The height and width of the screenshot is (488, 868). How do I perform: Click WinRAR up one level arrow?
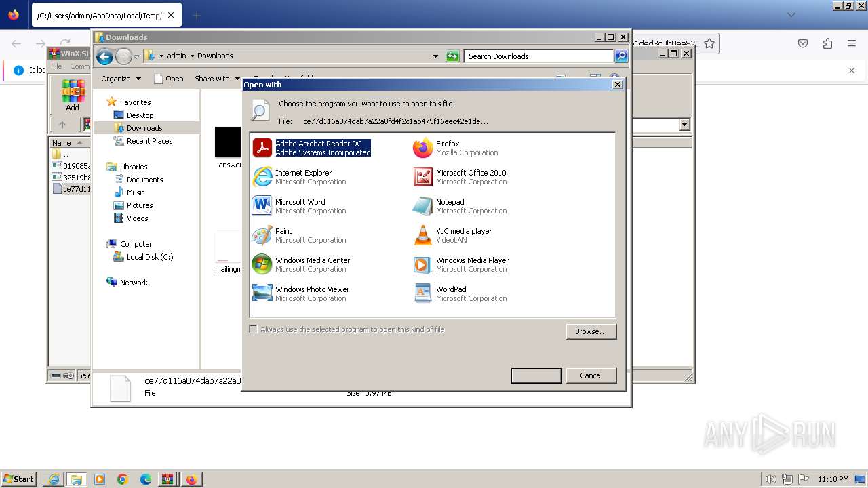[x=62, y=125]
